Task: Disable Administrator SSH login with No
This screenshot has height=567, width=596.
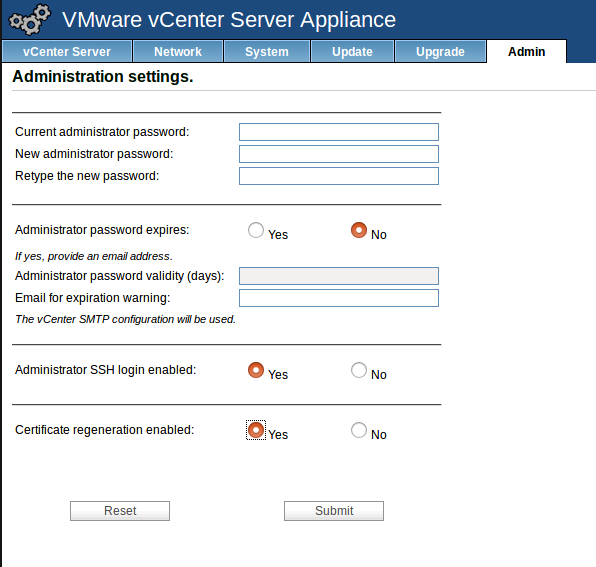Action: coord(359,370)
